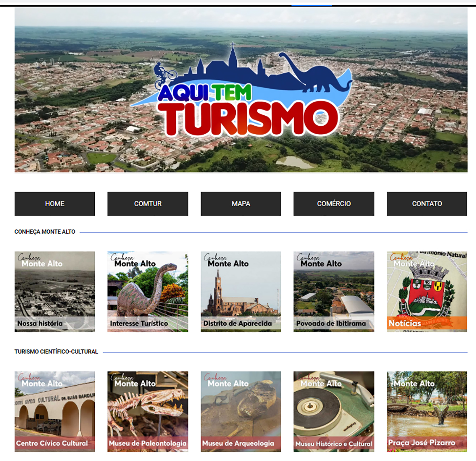
Task: Go to the COMTUR page
Action: tap(148, 204)
